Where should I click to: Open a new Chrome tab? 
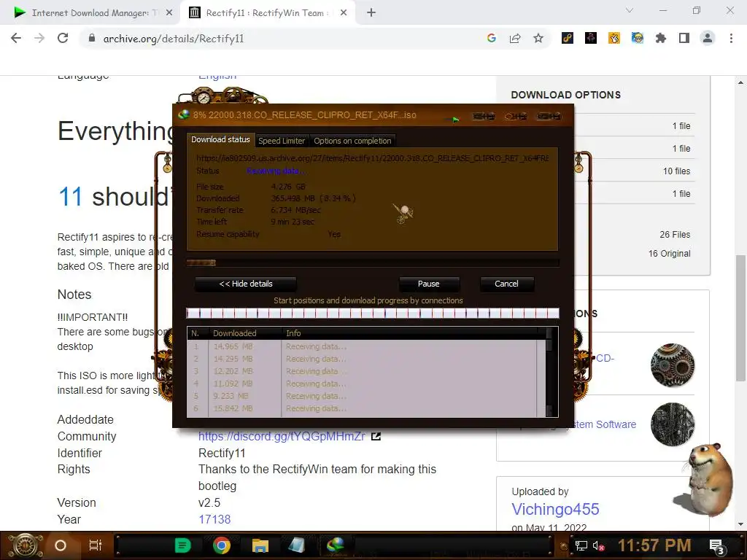[x=371, y=12]
